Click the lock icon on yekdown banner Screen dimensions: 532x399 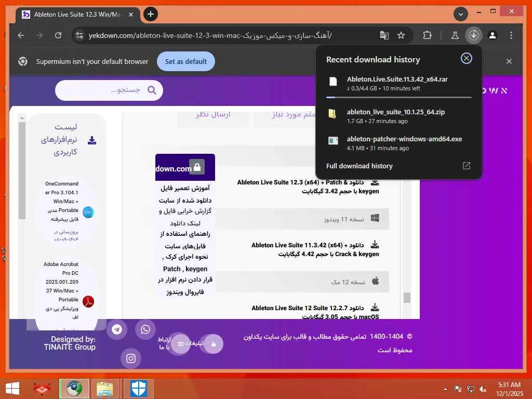[197, 167]
